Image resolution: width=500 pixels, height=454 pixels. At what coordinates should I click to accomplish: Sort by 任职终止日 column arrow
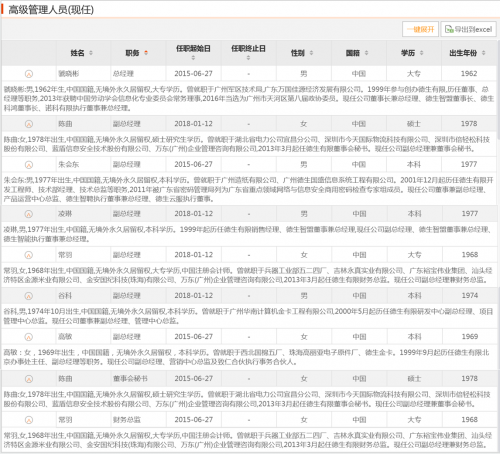248,58
